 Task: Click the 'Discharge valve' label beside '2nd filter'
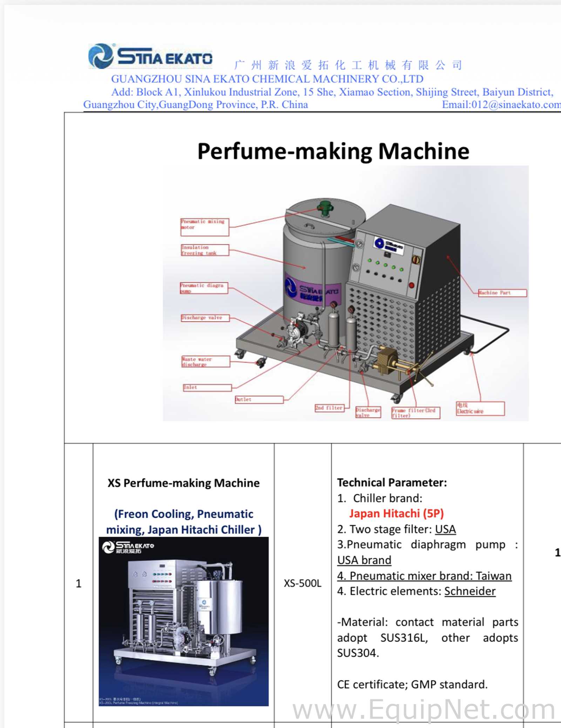(x=368, y=412)
